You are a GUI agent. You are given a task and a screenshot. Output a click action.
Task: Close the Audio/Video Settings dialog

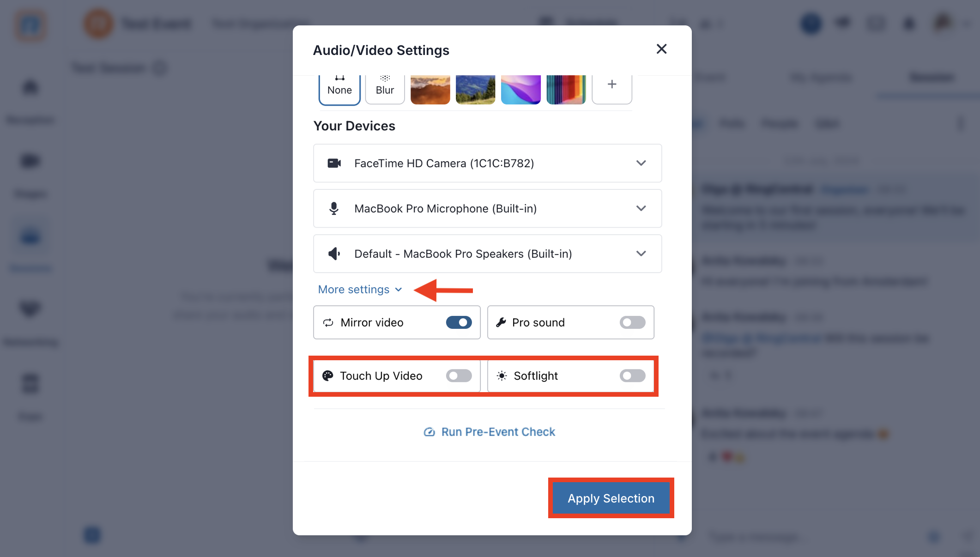point(661,49)
